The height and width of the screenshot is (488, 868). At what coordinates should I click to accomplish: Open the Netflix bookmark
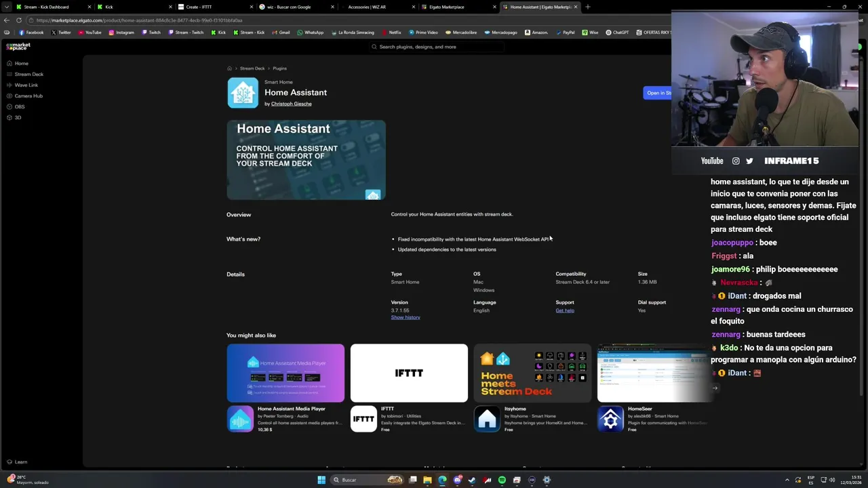point(391,33)
